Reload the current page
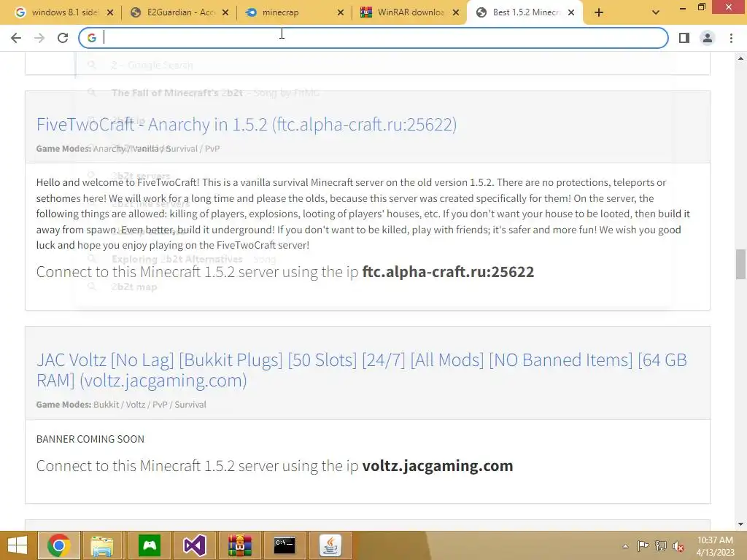Screen dimensions: 747x560 [x=63, y=38]
